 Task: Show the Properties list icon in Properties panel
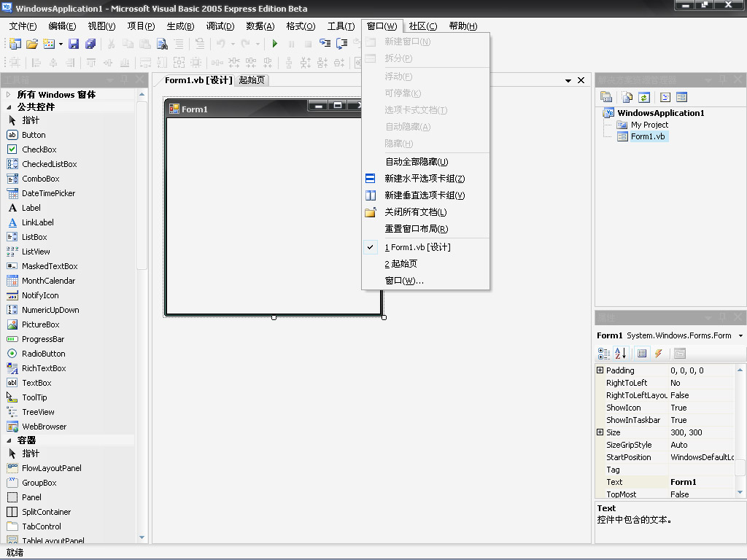coord(642,354)
